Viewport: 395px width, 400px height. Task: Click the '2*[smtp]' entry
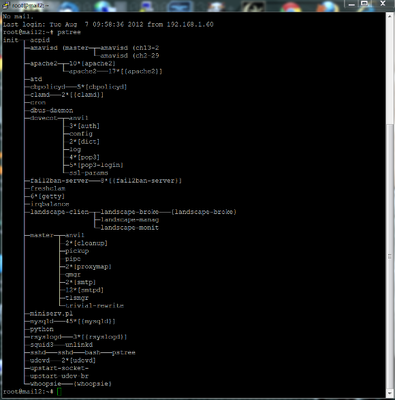pos(81,282)
